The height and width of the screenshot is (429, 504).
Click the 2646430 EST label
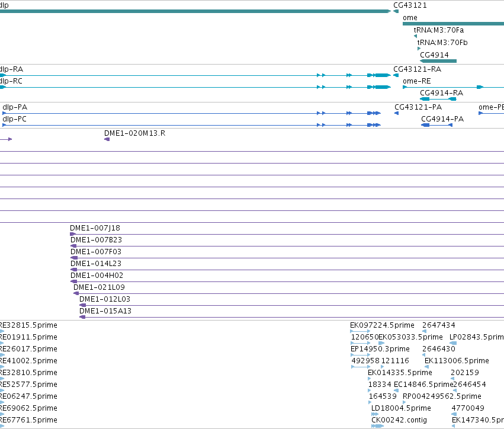click(439, 349)
